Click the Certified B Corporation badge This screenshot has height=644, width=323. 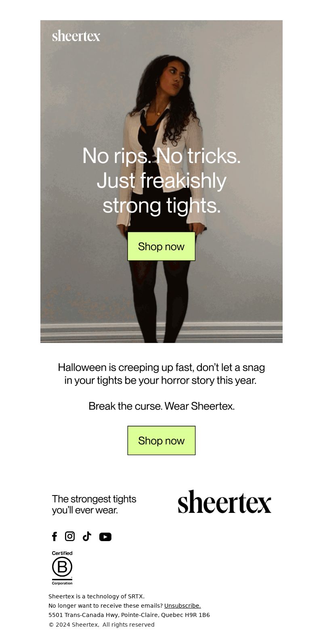click(62, 568)
